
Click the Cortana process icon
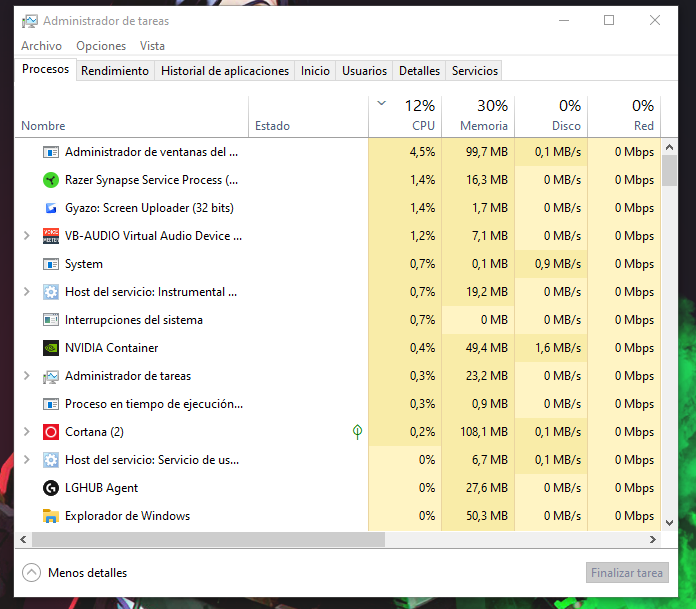coord(51,432)
